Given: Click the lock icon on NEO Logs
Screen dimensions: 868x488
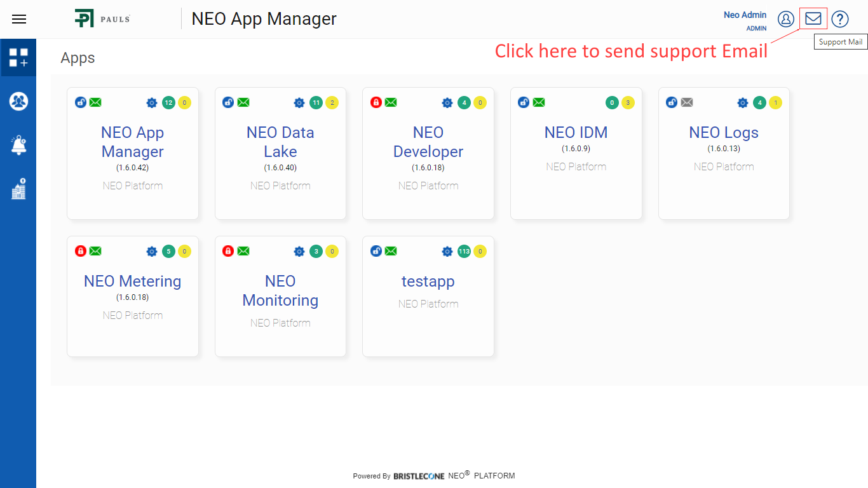Looking at the screenshot, I should 672,102.
